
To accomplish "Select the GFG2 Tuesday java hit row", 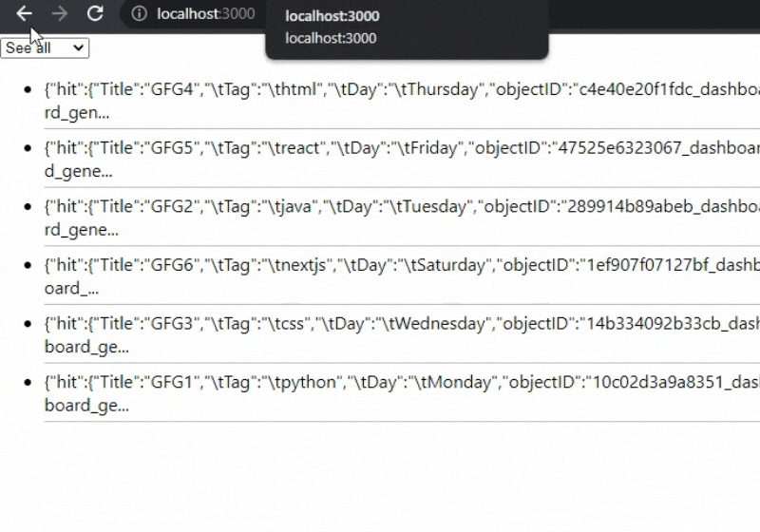I will point(402,218).
